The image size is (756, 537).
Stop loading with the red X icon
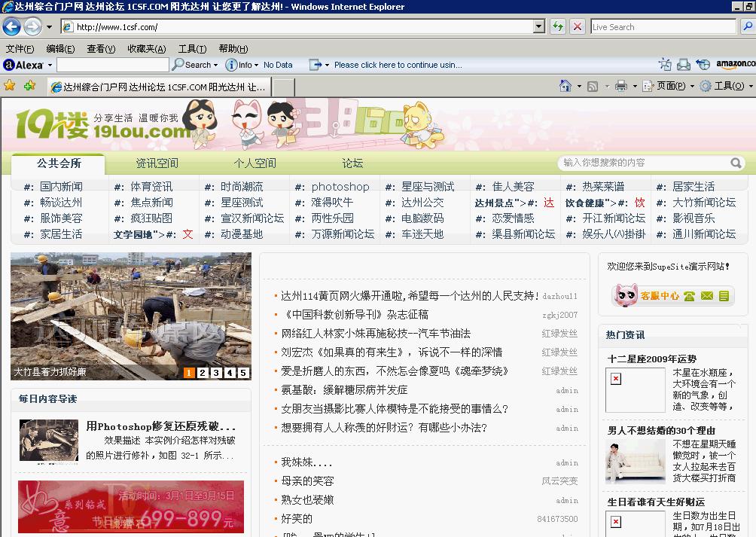(577, 26)
